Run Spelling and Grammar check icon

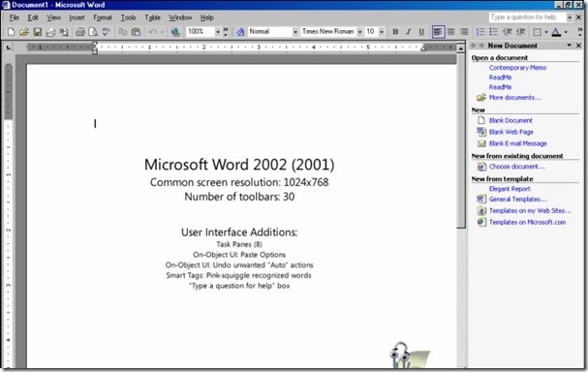point(107,32)
